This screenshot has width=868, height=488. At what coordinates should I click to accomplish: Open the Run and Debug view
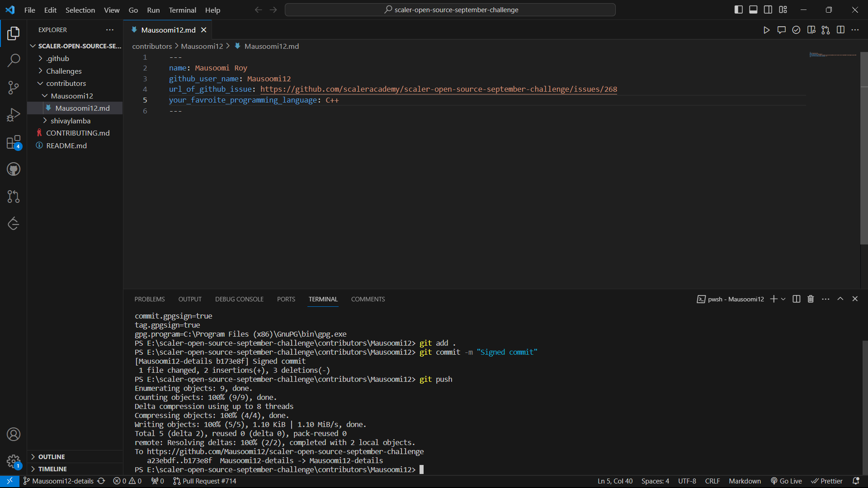pyautogui.click(x=14, y=114)
